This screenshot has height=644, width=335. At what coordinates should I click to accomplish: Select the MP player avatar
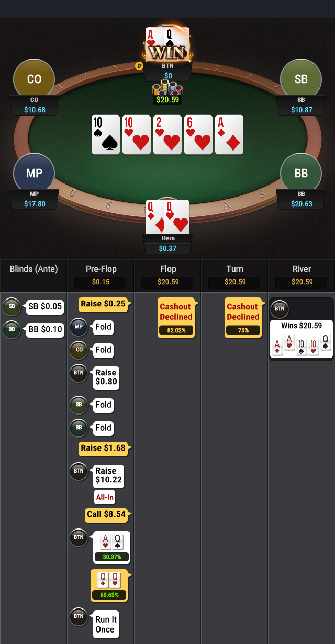click(34, 174)
